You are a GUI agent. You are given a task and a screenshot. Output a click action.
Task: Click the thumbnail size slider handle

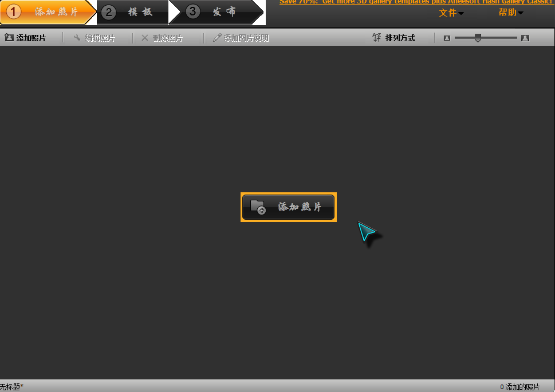click(478, 38)
